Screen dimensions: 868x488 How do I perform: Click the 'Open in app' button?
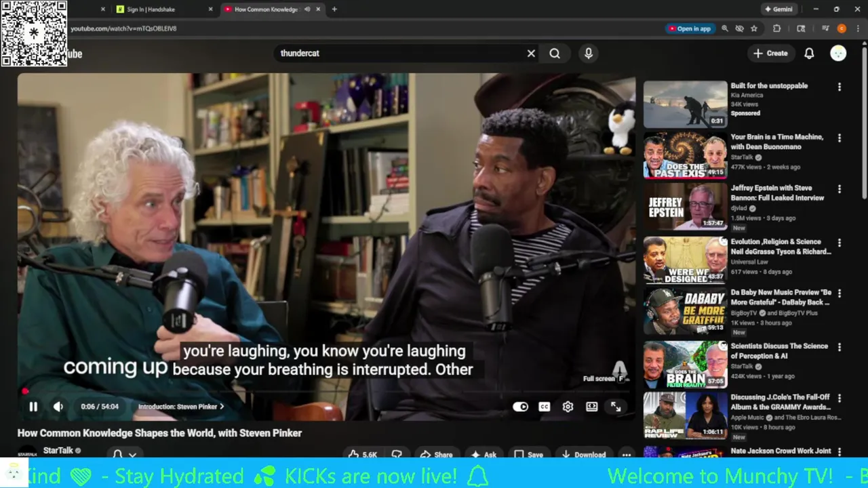690,28
